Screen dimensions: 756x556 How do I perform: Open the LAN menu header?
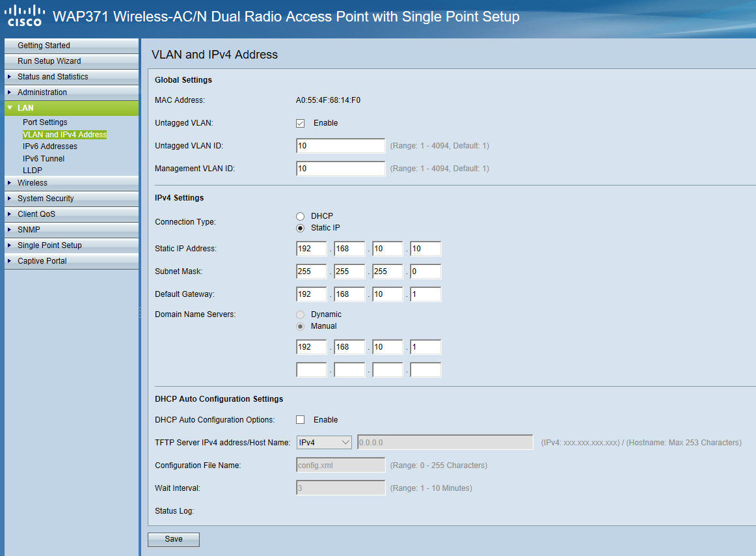(x=72, y=108)
